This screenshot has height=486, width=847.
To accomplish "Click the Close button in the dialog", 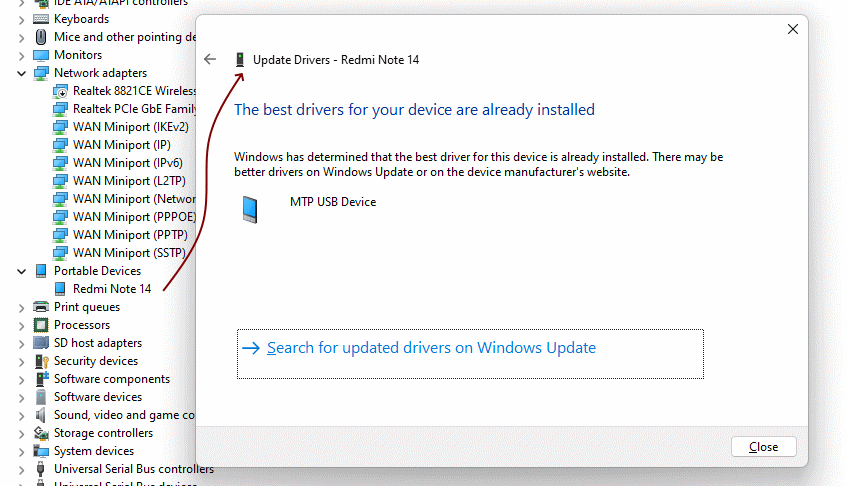I will 763,447.
